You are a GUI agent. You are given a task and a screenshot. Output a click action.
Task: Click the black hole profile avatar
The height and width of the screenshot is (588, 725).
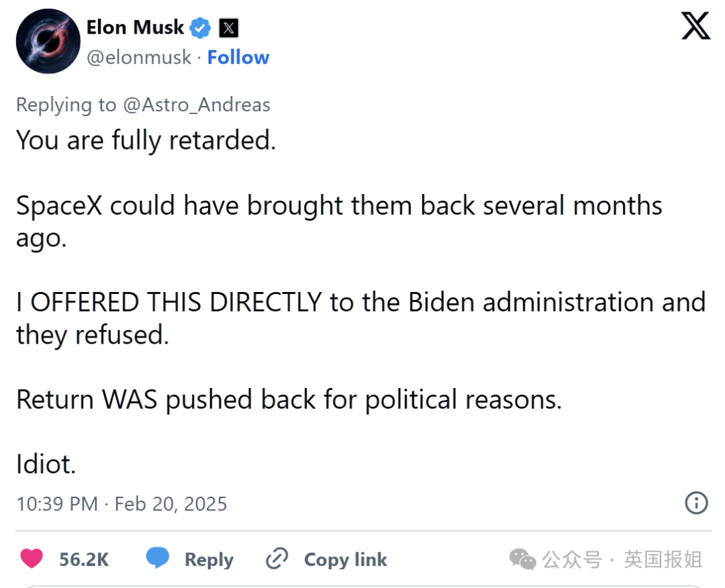click(48, 41)
